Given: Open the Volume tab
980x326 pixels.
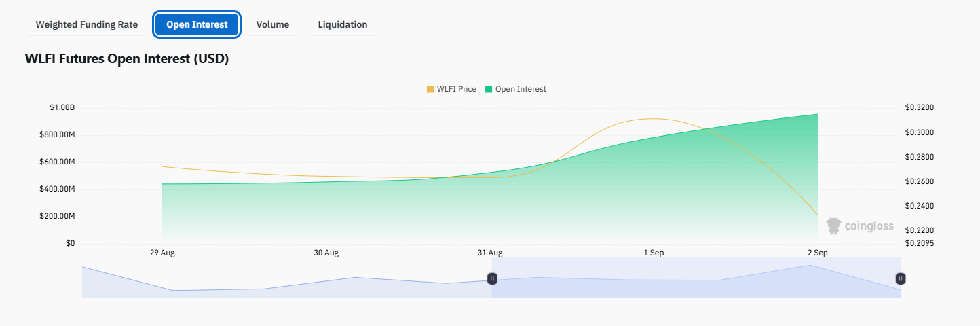Looking at the screenshot, I should coord(273,24).
